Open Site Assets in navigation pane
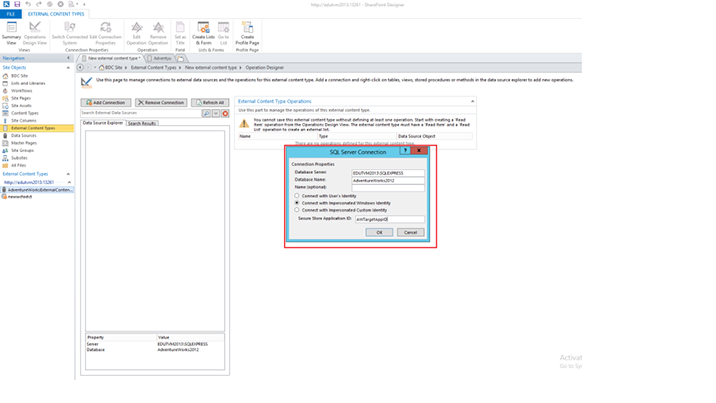Viewport: 716px width, 403px height. (x=21, y=105)
